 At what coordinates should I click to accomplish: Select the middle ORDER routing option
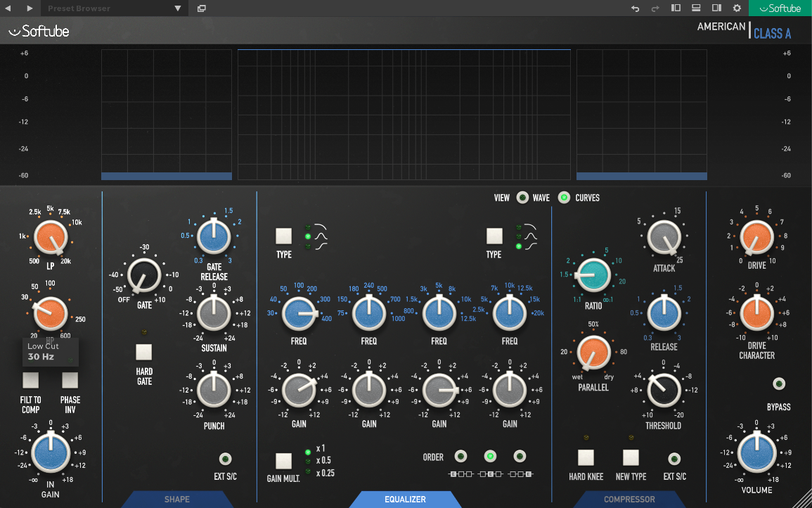[x=490, y=457]
